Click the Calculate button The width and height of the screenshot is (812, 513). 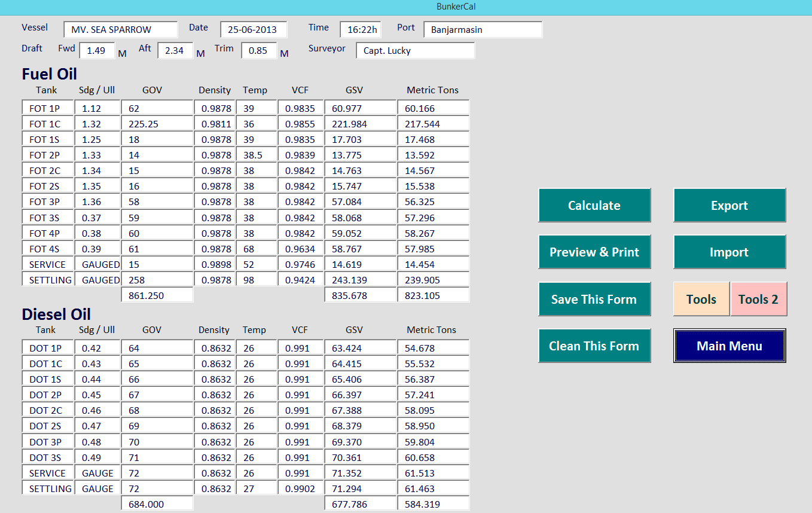click(x=594, y=205)
